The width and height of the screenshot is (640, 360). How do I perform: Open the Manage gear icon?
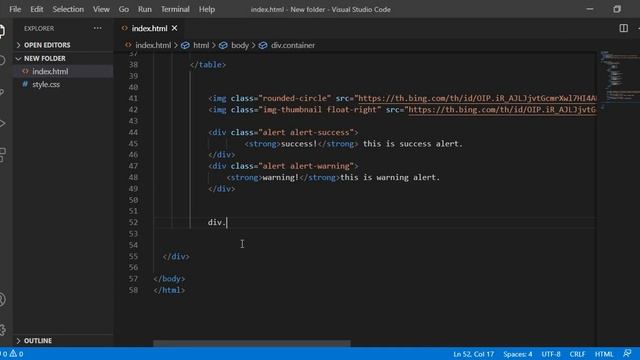2,330
